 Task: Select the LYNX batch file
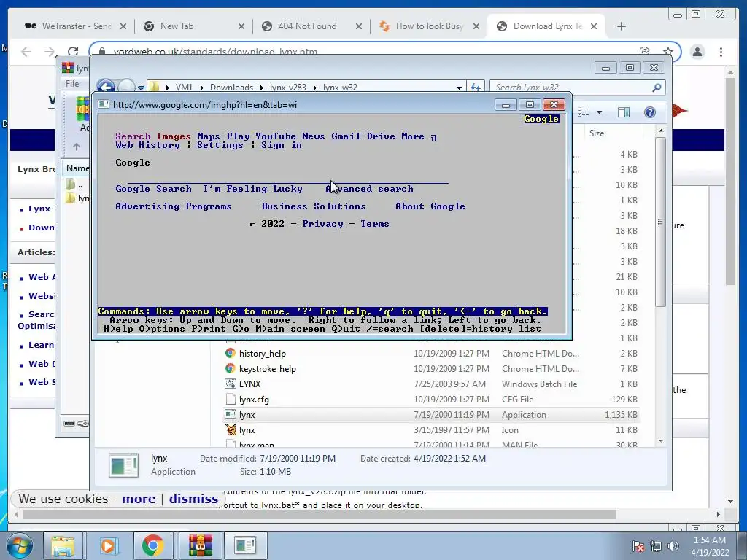coord(249,384)
